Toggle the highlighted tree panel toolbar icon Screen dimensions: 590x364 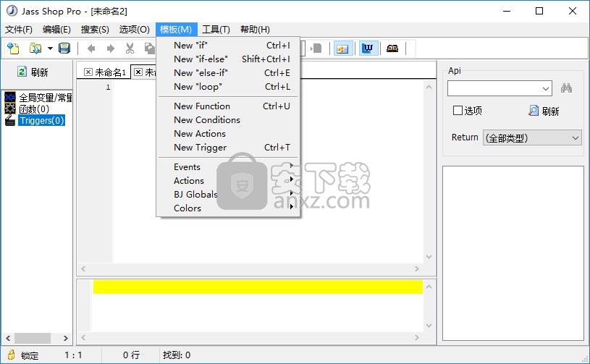[x=343, y=48]
